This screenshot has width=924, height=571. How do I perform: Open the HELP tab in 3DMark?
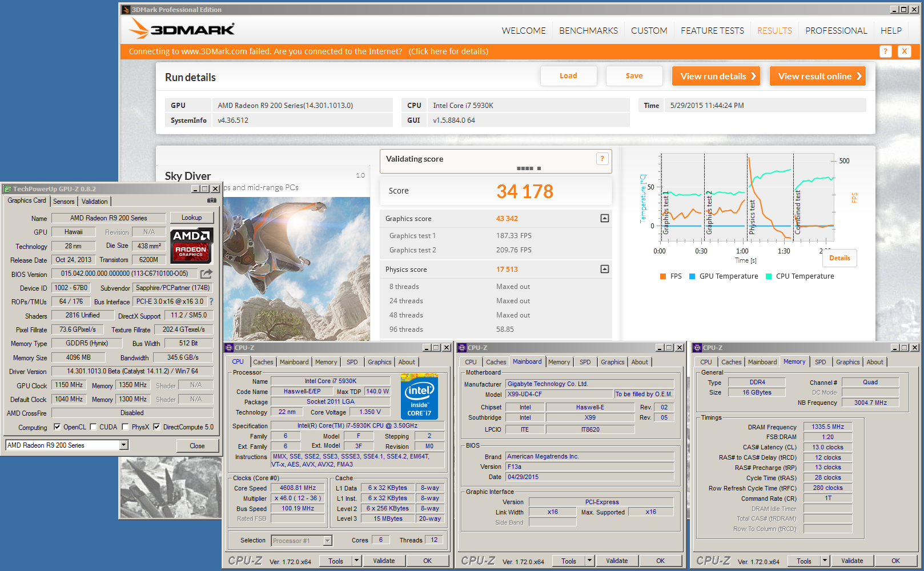tap(891, 31)
